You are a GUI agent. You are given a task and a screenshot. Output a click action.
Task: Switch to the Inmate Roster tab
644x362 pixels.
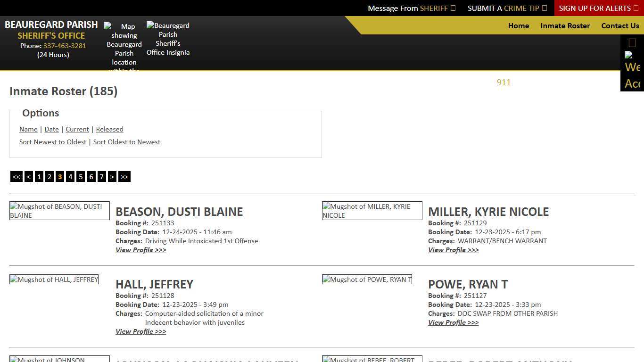(x=565, y=26)
